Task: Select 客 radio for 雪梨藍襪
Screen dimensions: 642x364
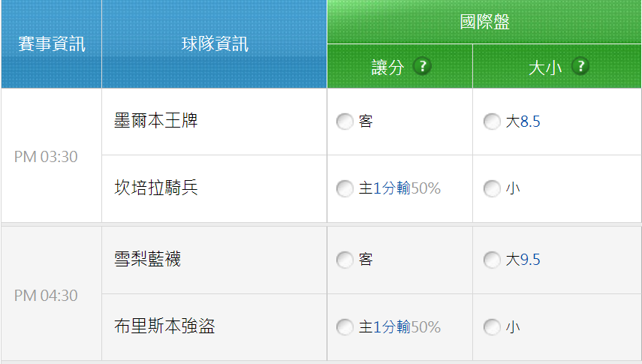Action: point(345,260)
